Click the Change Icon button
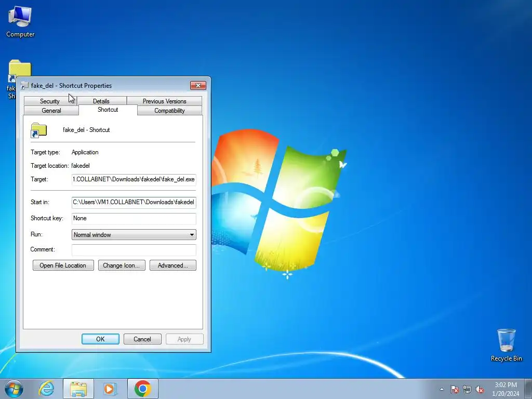 (x=122, y=265)
